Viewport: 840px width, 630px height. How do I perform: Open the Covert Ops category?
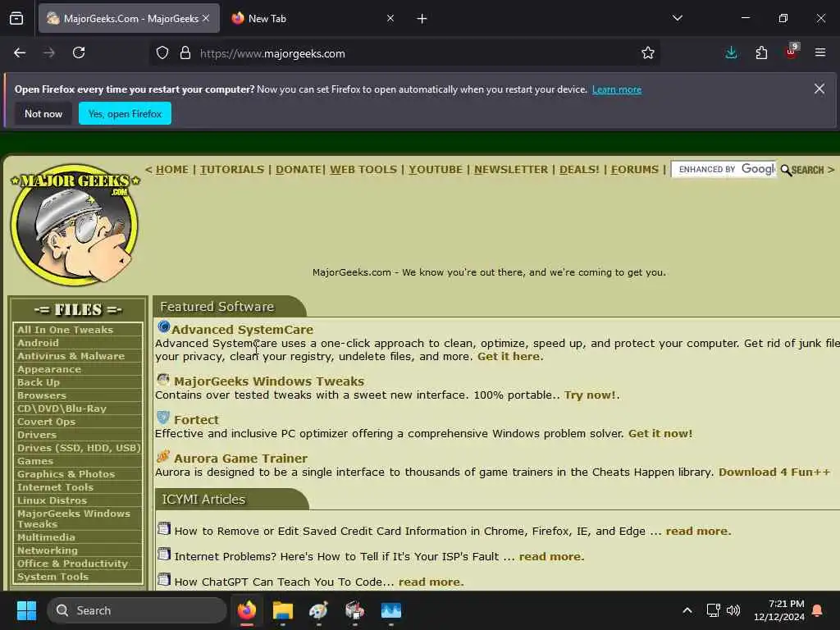46,422
